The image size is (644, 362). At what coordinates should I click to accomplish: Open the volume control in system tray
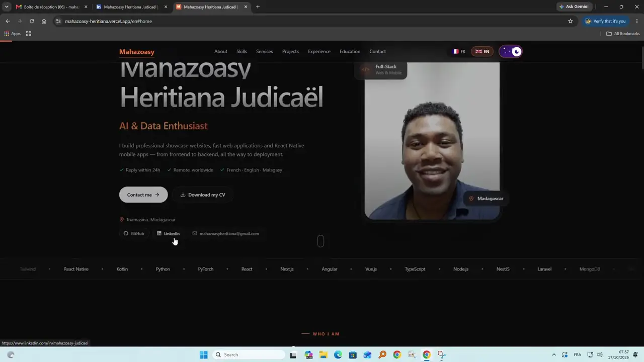pyautogui.click(x=599, y=354)
